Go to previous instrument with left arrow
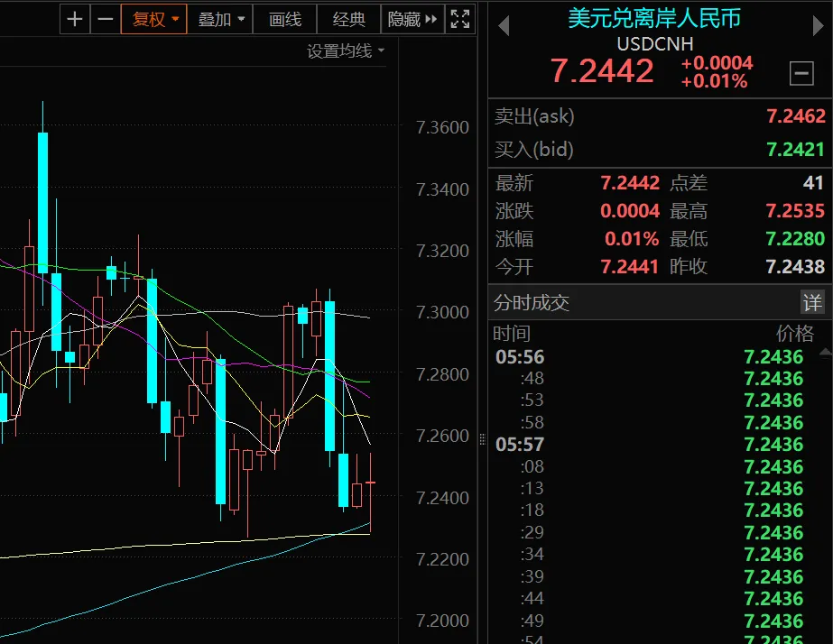This screenshot has width=833, height=644. tap(504, 25)
